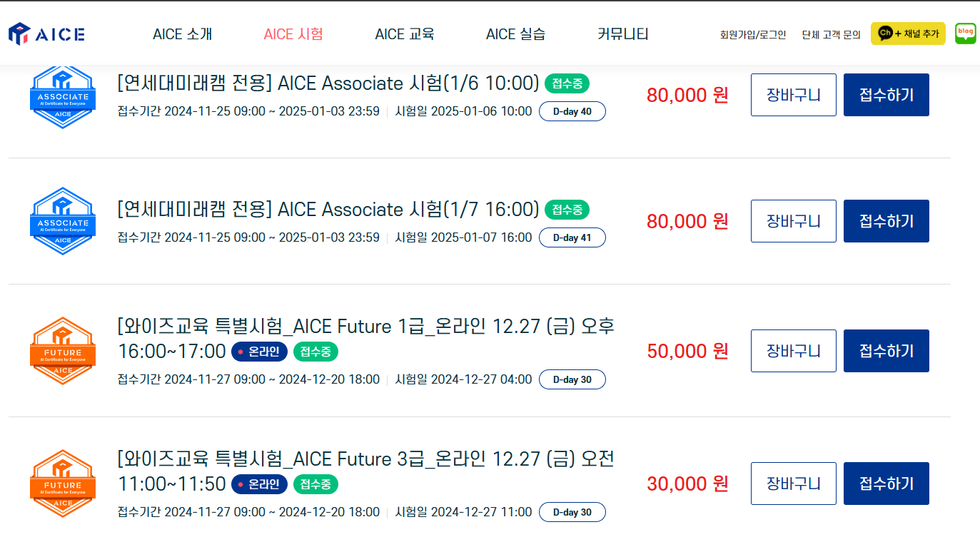Switch to the 커뮤니티 menu
The image size is (980, 537).
[622, 33]
